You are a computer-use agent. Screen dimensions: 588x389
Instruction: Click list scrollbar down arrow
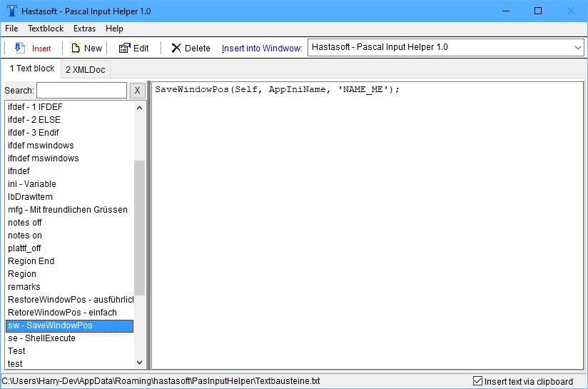[x=139, y=363]
